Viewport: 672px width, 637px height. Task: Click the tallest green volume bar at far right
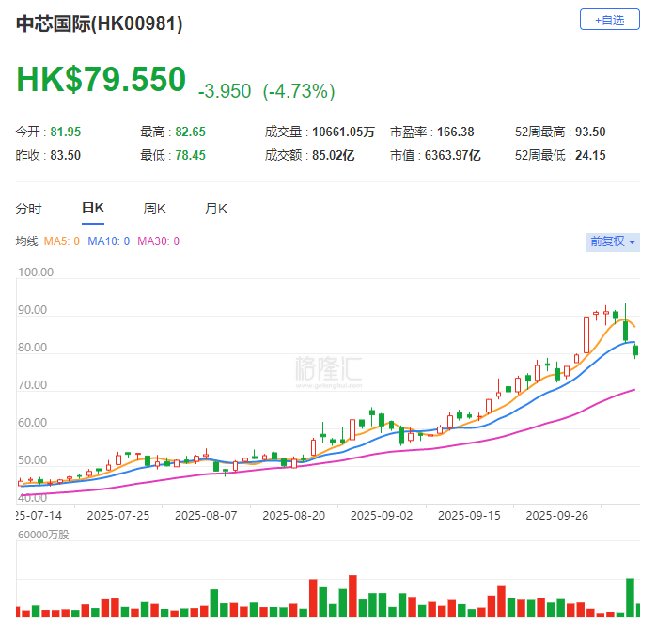pos(630,598)
